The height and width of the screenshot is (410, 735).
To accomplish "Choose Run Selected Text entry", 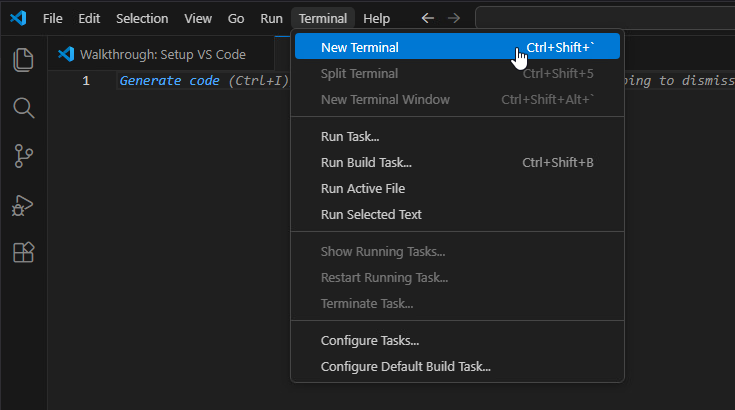I will coord(370,214).
